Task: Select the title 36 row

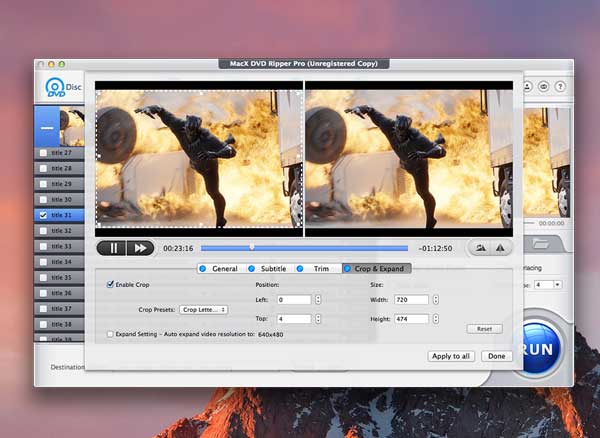Action: [x=59, y=293]
